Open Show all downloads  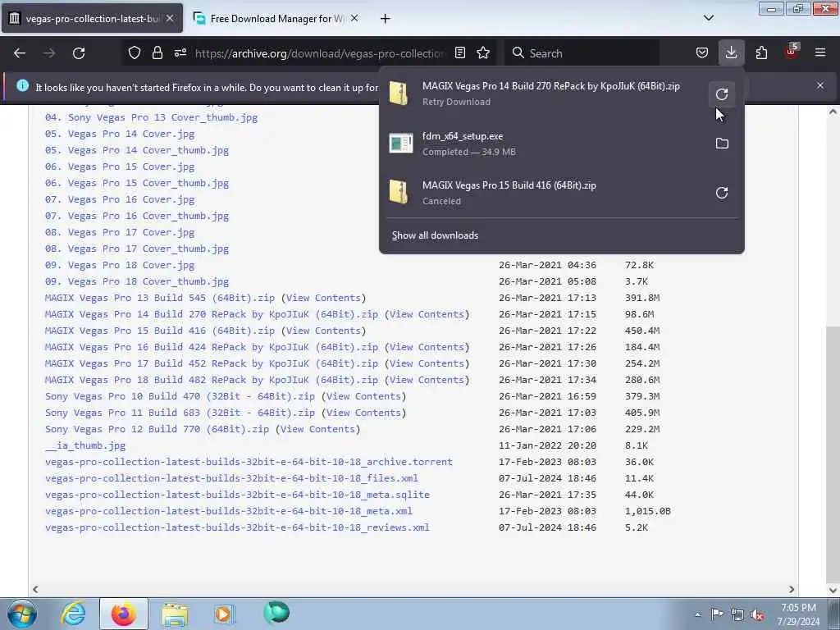(x=435, y=235)
